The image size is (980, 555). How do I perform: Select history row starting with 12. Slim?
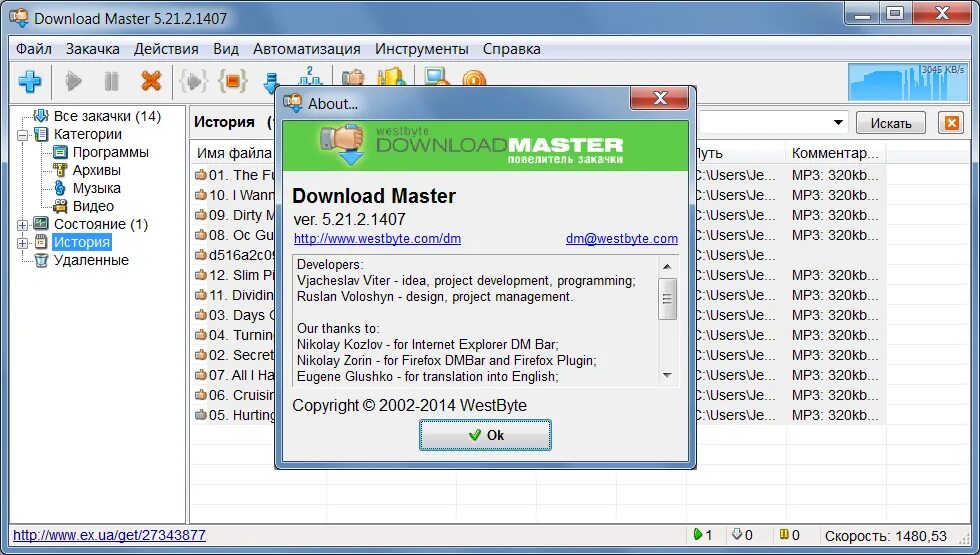234,275
